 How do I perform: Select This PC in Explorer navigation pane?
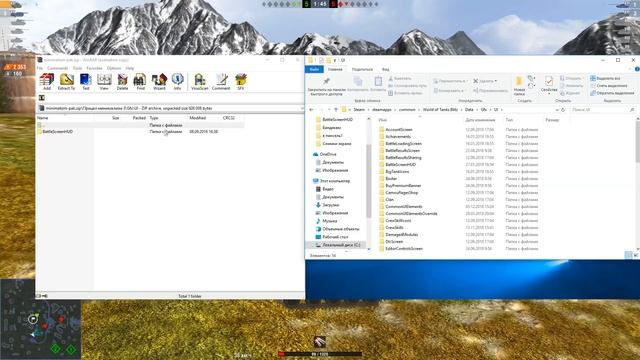tap(335, 181)
